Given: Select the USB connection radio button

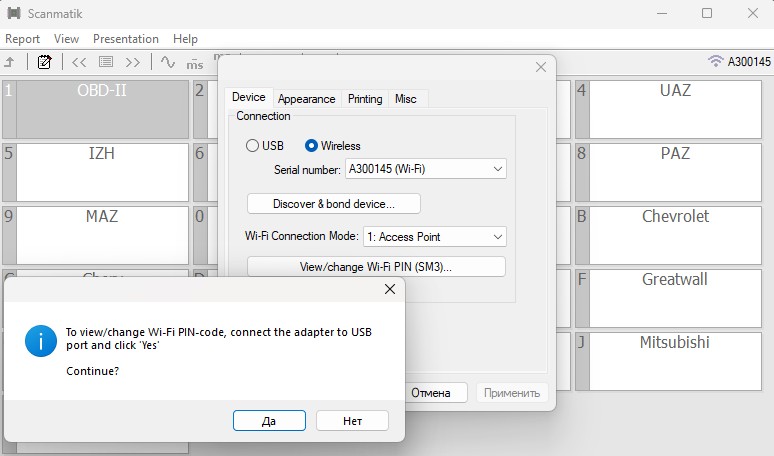Looking at the screenshot, I should [x=253, y=146].
